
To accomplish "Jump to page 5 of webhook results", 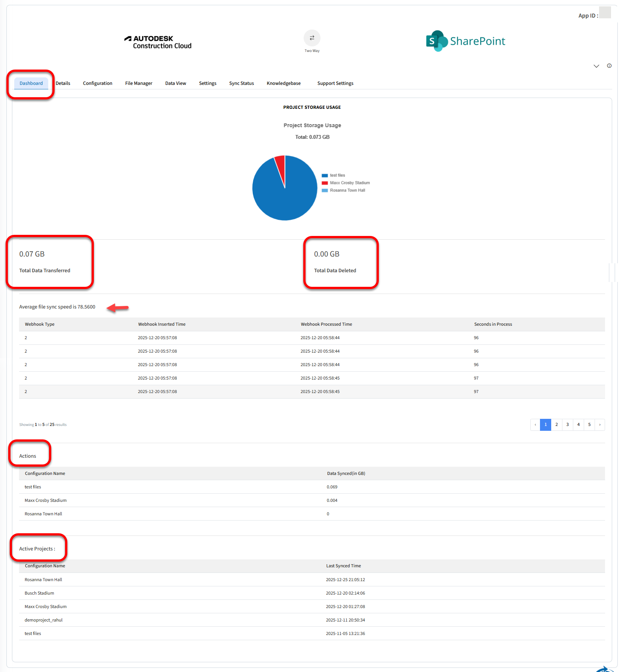I will (x=589, y=425).
